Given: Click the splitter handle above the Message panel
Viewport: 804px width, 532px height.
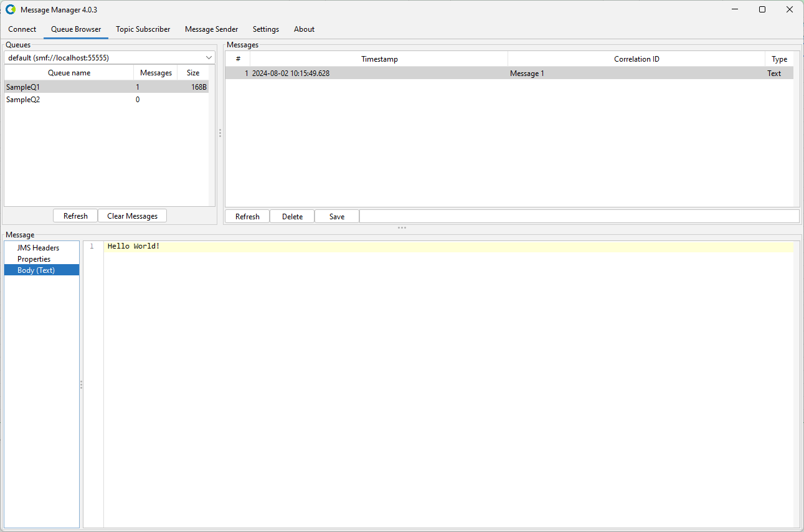Looking at the screenshot, I should click(402, 228).
